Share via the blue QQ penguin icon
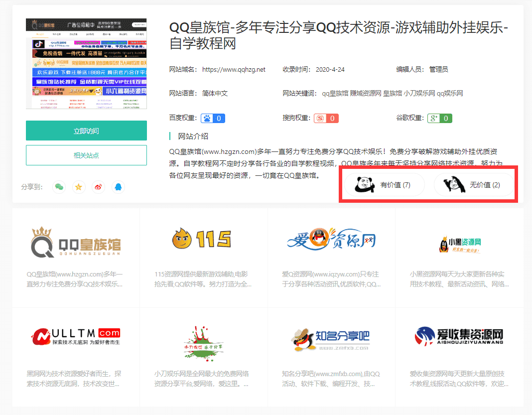 pos(118,186)
